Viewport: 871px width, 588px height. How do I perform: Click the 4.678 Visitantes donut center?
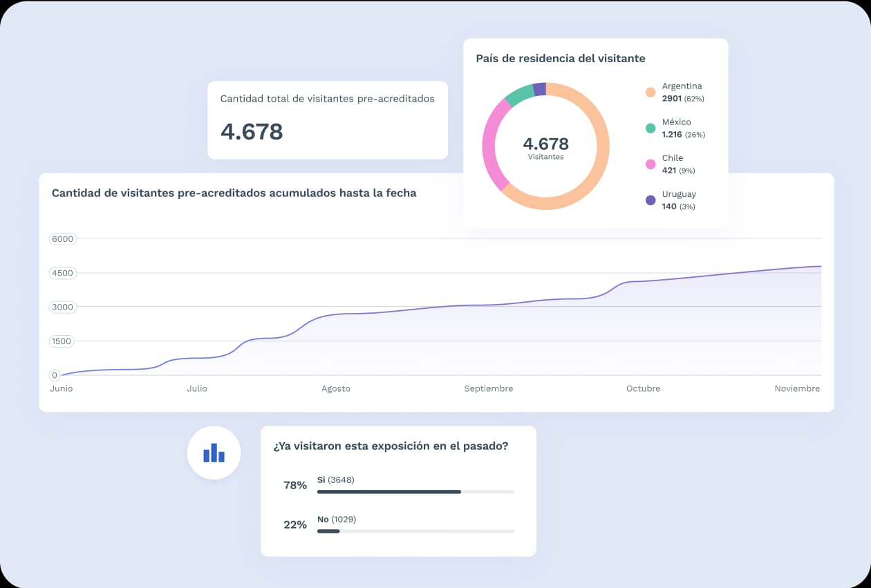coord(545,148)
